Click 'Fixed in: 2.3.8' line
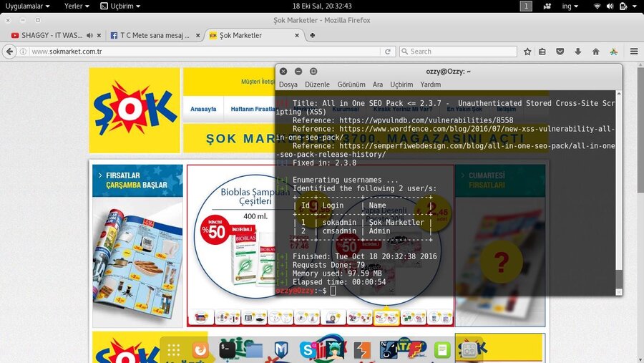The image size is (644, 363). pos(324,163)
